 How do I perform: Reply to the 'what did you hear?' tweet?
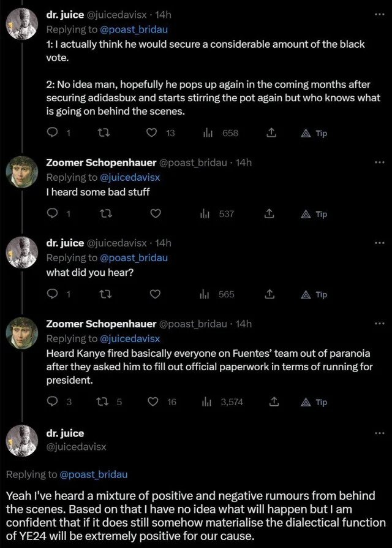pyautogui.click(x=51, y=294)
